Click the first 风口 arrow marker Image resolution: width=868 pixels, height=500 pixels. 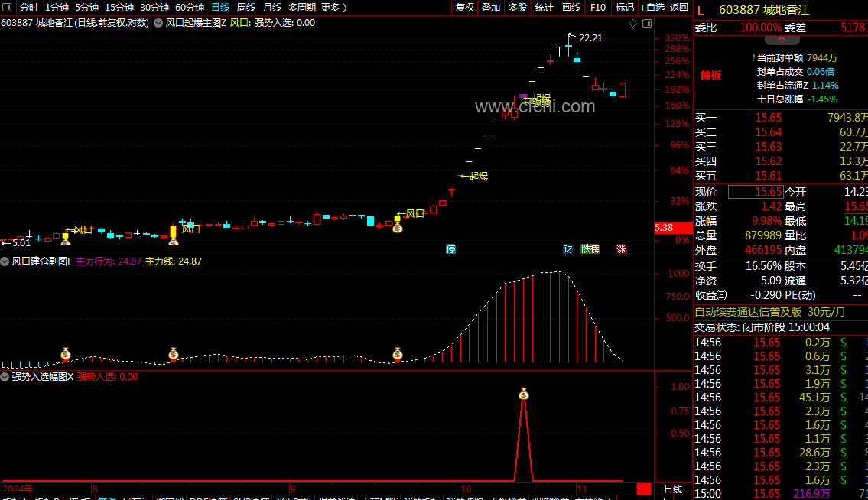tap(79, 230)
